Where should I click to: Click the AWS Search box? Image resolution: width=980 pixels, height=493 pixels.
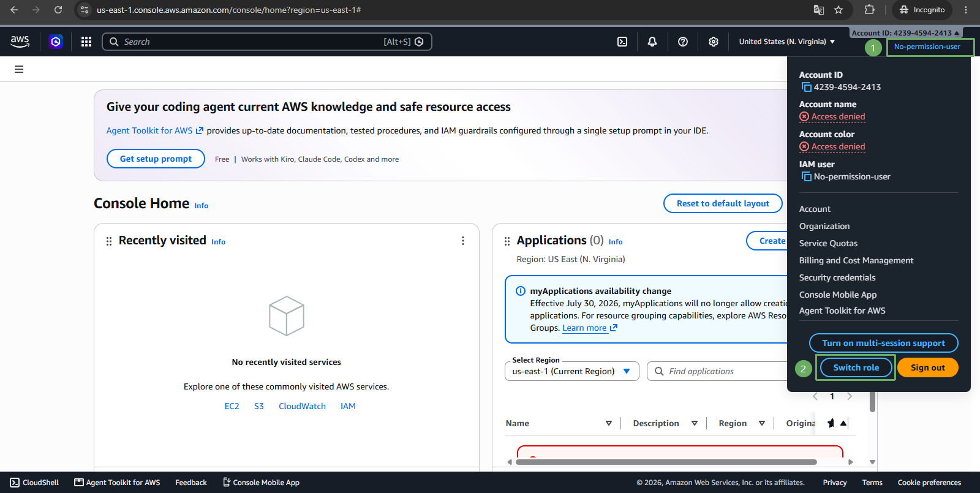[x=267, y=42]
